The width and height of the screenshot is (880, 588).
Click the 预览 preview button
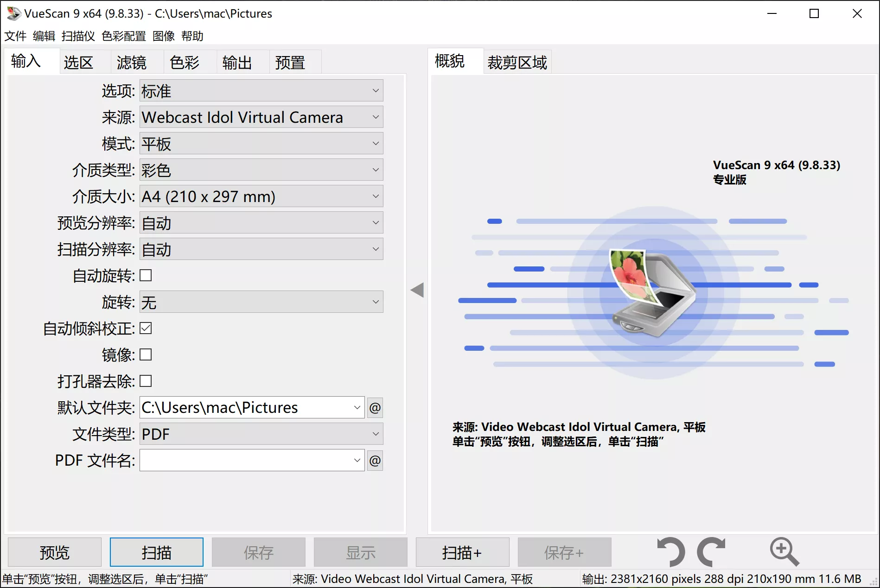coord(54,552)
